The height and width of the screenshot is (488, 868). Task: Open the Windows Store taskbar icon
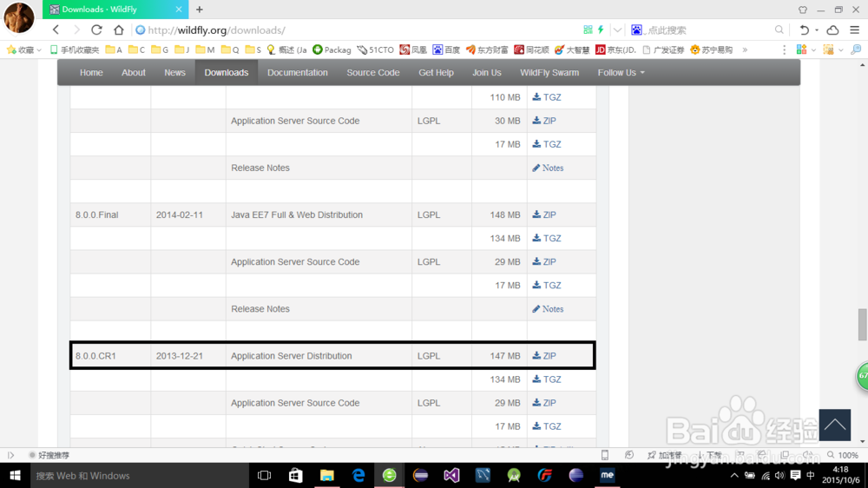(x=296, y=475)
